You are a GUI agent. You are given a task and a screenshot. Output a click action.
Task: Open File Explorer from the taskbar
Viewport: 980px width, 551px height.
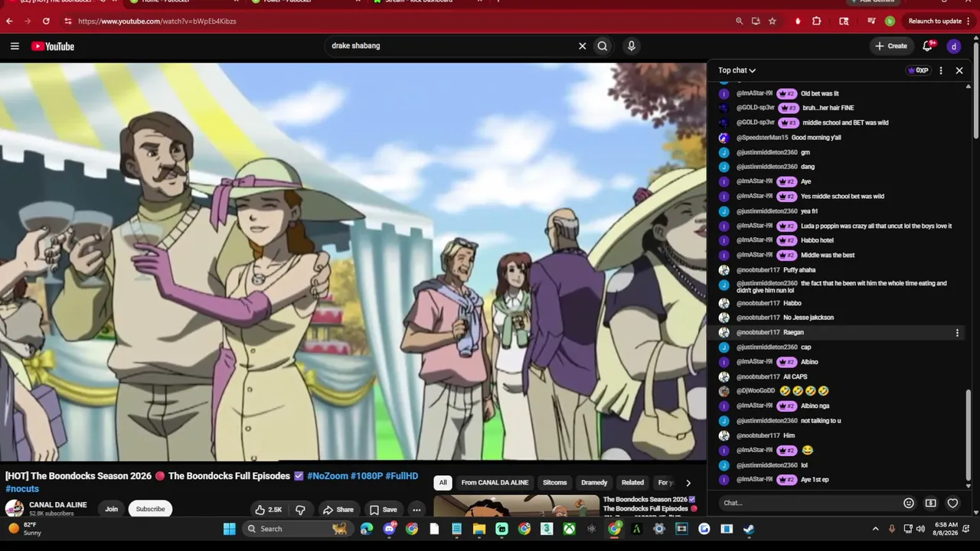[x=479, y=529]
